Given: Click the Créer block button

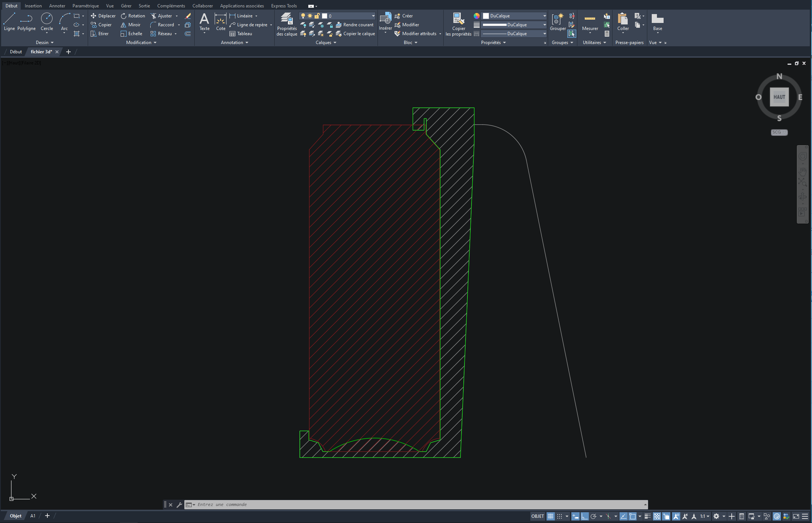Looking at the screenshot, I should pyautogui.click(x=405, y=16).
